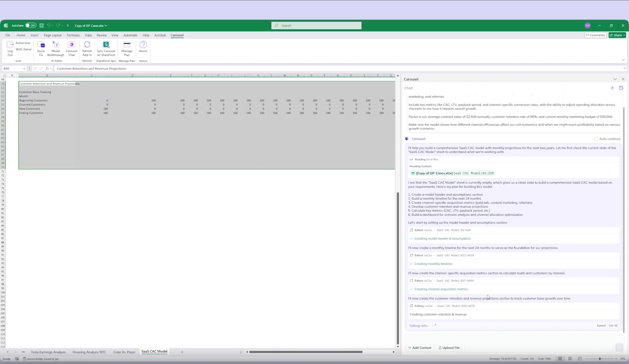Image resolution: width=629 pixels, height=364 pixels.
Task: Cancel the cell editing operation
Action: pyautogui.click(x=601, y=326)
